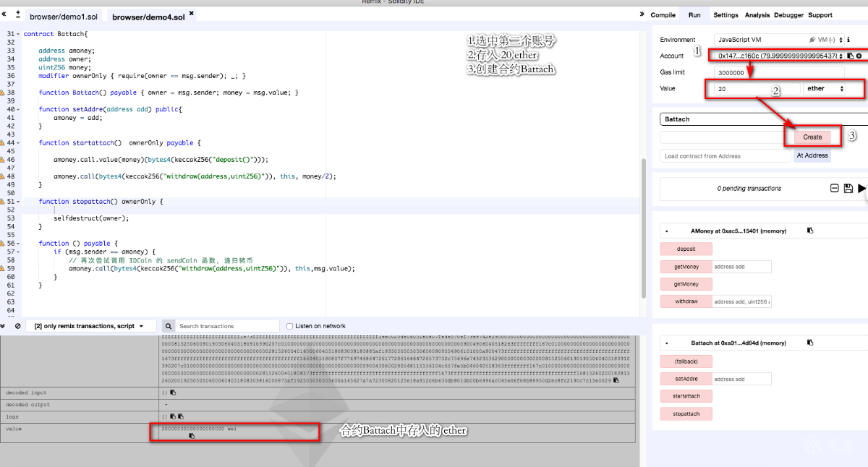Image resolution: width=868 pixels, height=467 pixels.
Task: Select the browser/demo4.sol file tab
Action: (148, 16)
